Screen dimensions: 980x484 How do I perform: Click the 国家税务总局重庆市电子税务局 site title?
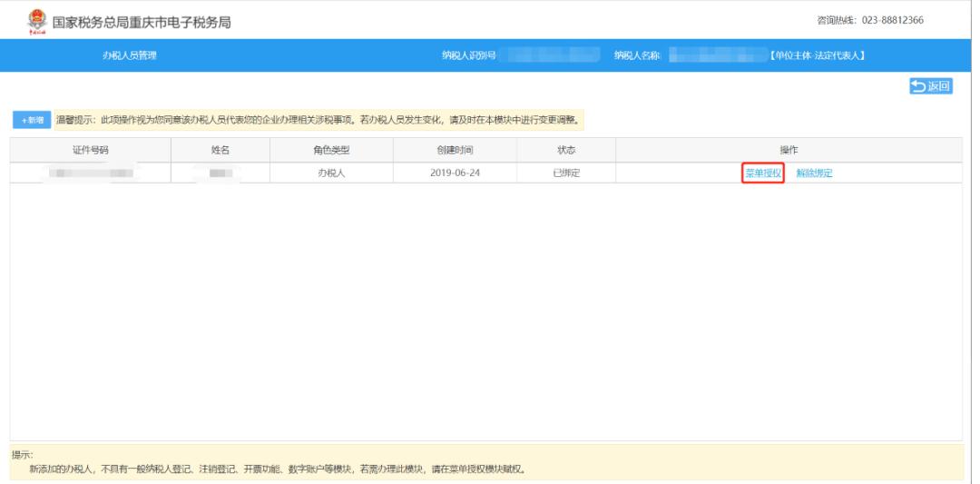tap(140, 21)
